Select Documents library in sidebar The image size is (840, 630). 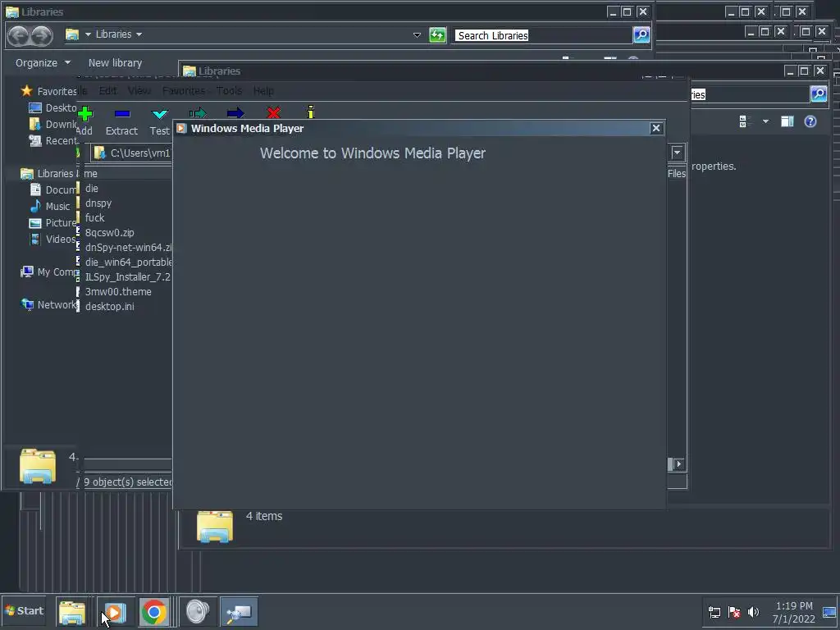[52, 189]
